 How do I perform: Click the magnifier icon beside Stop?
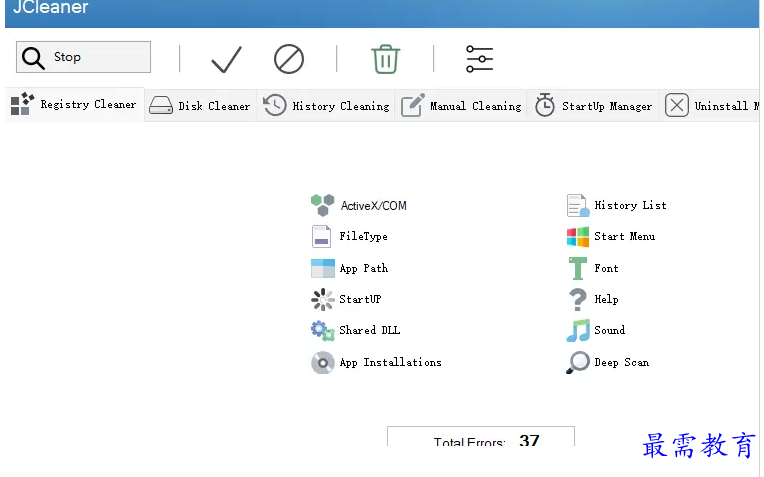33,58
